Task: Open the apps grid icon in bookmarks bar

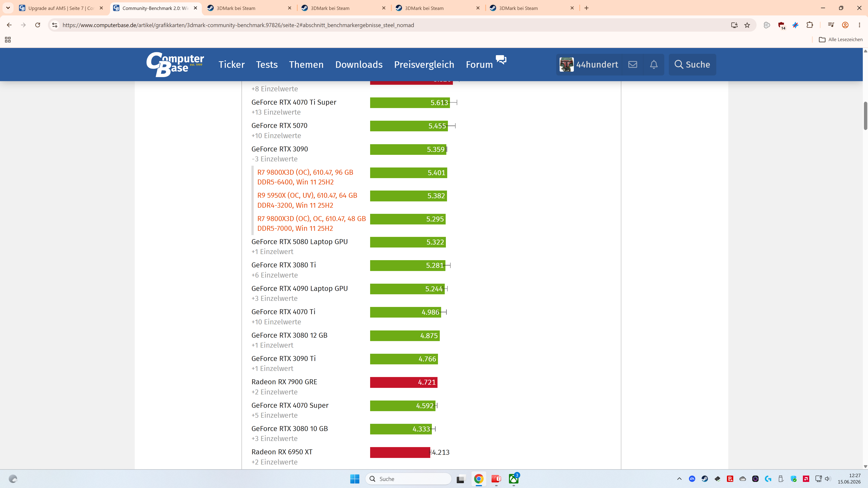Action: [x=8, y=40]
